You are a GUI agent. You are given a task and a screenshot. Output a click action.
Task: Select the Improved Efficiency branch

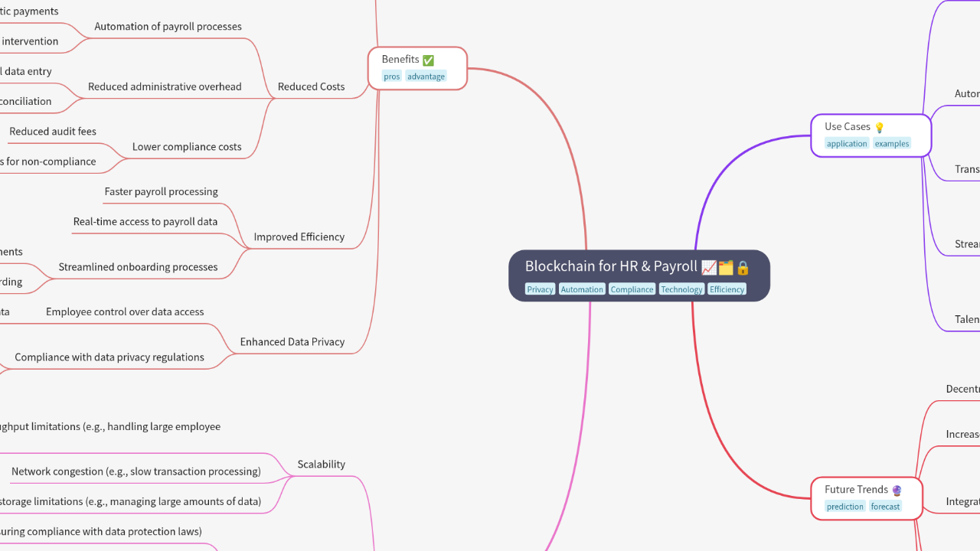[x=299, y=236]
